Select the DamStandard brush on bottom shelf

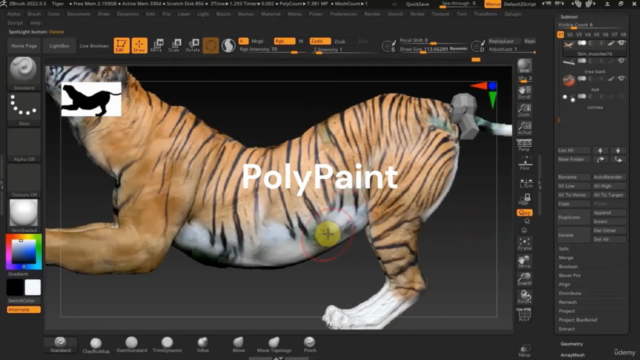131,344
